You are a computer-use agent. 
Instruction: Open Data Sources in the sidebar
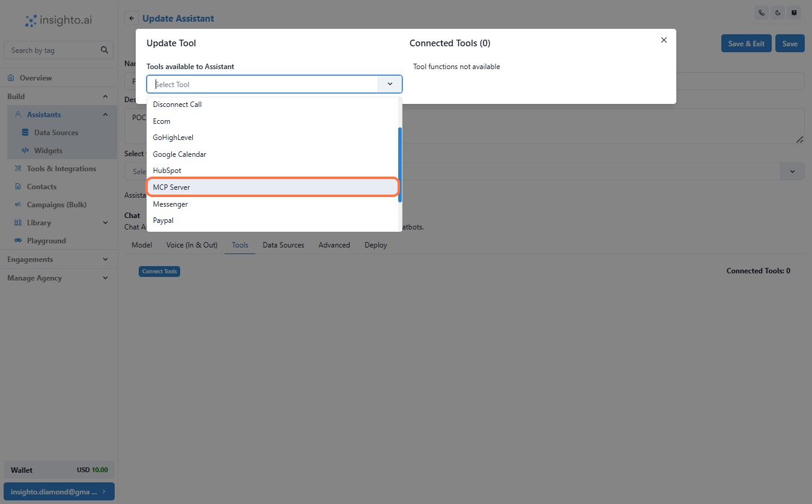(x=56, y=133)
